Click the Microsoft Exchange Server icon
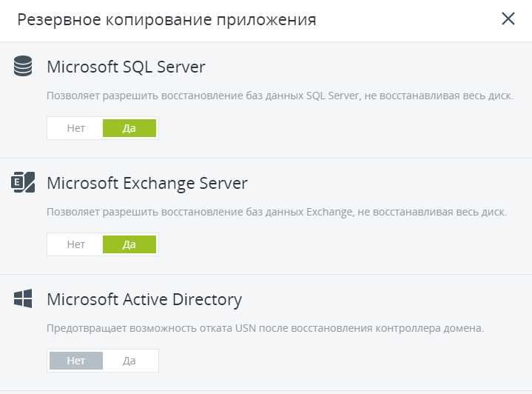Image resolution: width=532 pixels, height=394 pixels. click(x=24, y=182)
